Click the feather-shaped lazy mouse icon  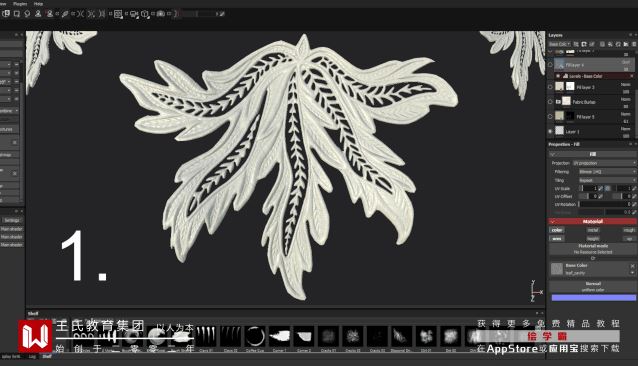(65, 14)
